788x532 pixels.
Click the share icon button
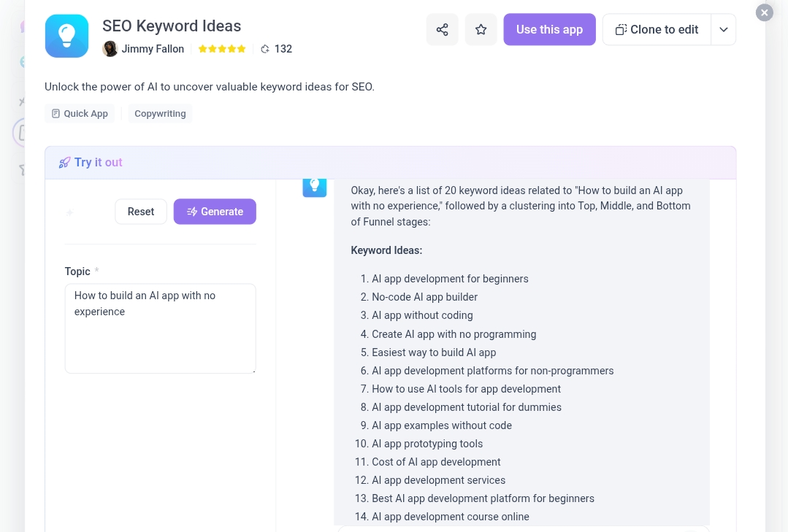(x=443, y=30)
